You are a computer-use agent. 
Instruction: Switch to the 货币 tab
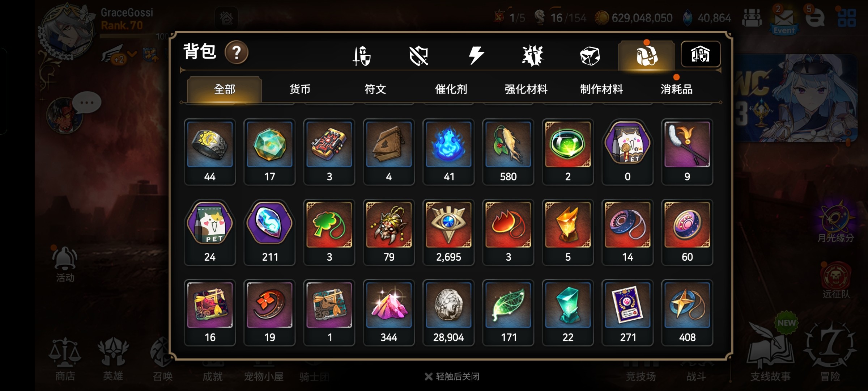[300, 89]
